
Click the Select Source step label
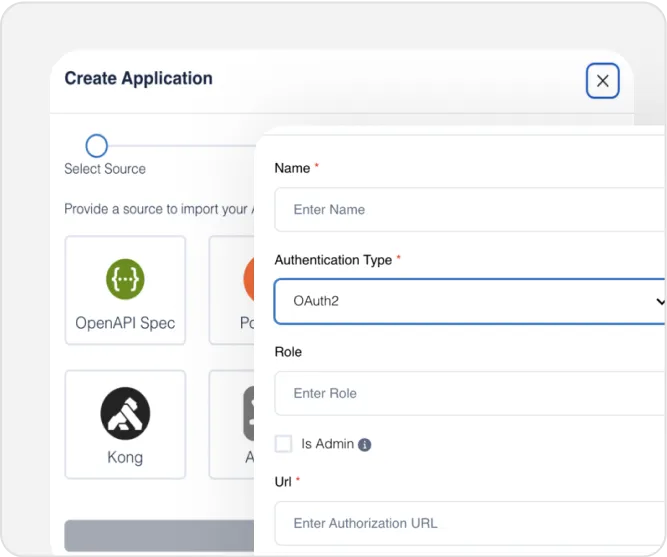(105, 169)
